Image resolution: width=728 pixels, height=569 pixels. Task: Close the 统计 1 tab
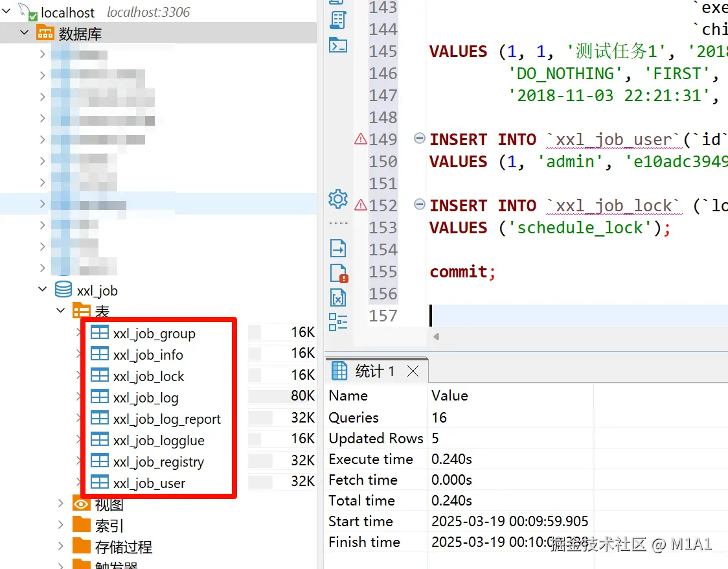(413, 371)
